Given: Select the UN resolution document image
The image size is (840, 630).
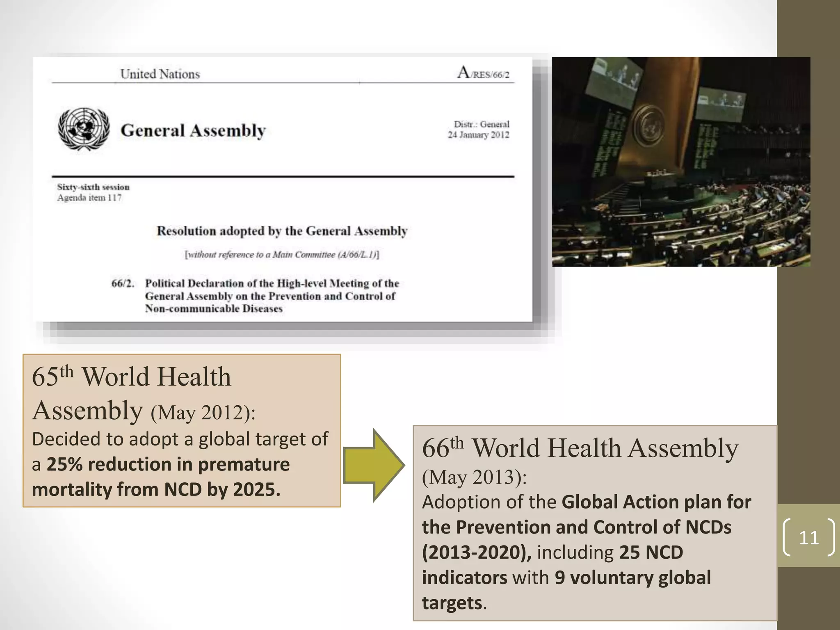Looking at the screenshot, I should (283, 189).
